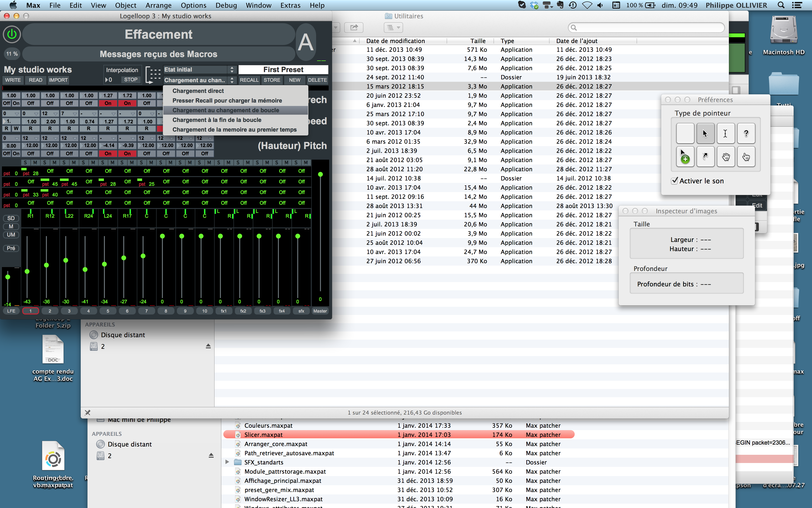Pick the I-beam text pointer type
This screenshot has width=812, height=508.
pos(726,133)
